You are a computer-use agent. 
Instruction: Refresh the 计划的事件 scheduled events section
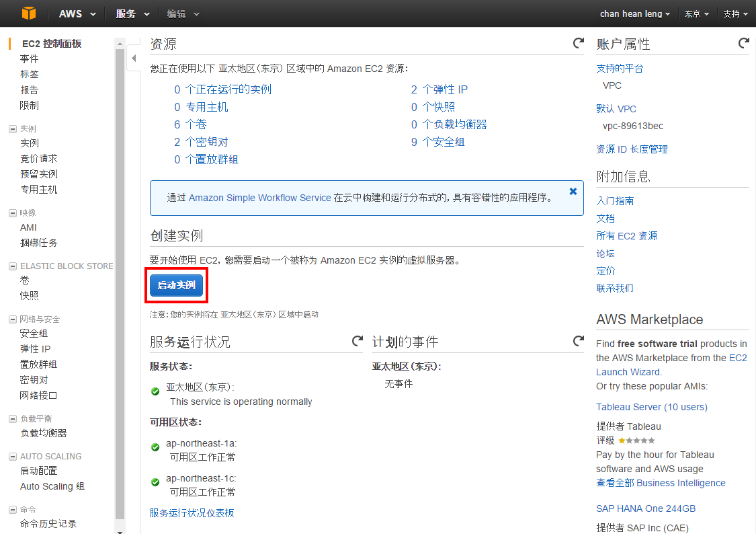(578, 341)
